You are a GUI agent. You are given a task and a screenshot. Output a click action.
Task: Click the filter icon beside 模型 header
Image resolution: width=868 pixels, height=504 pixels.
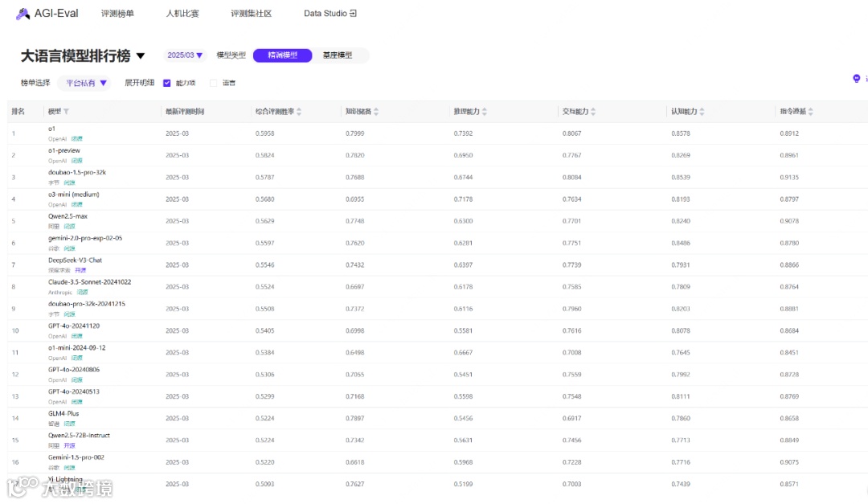click(x=67, y=112)
